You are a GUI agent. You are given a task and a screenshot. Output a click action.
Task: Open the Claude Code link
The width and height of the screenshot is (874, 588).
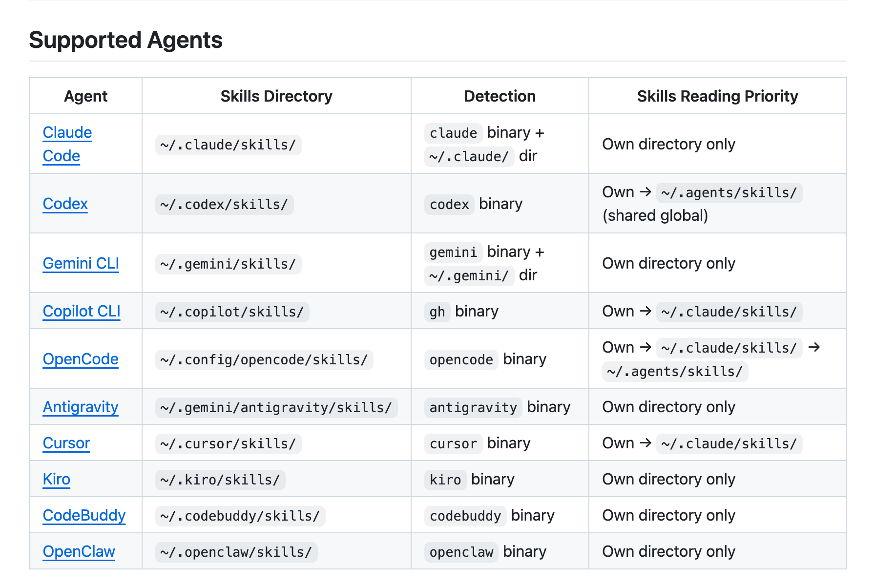[67, 133]
